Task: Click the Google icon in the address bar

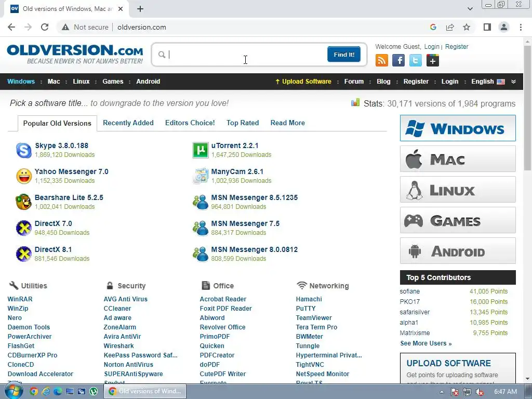Action: (433, 27)
